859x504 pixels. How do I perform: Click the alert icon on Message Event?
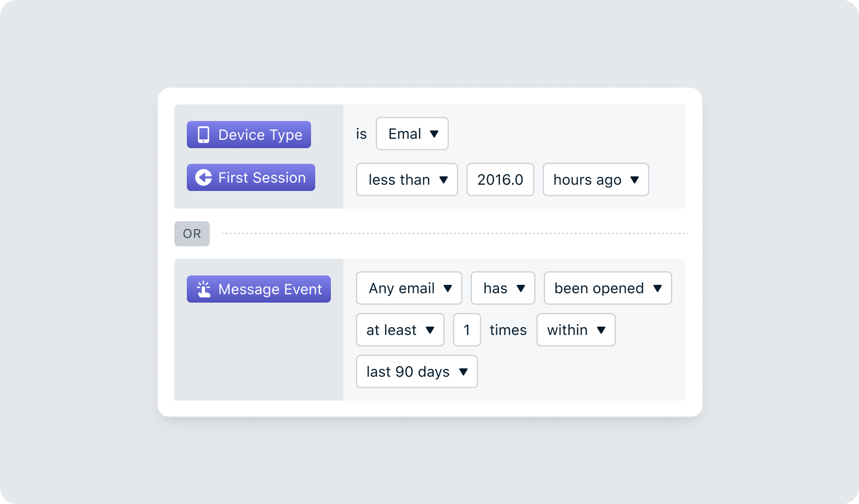pos(204,289)
